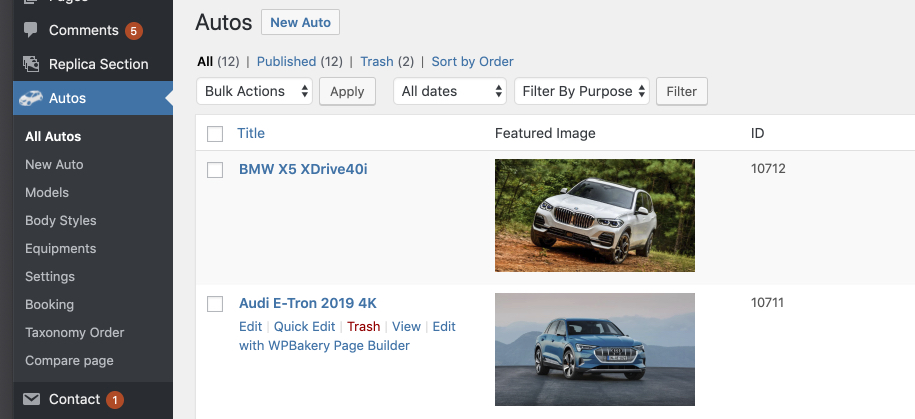Open the Booking submenu item

tap(50, 305)
